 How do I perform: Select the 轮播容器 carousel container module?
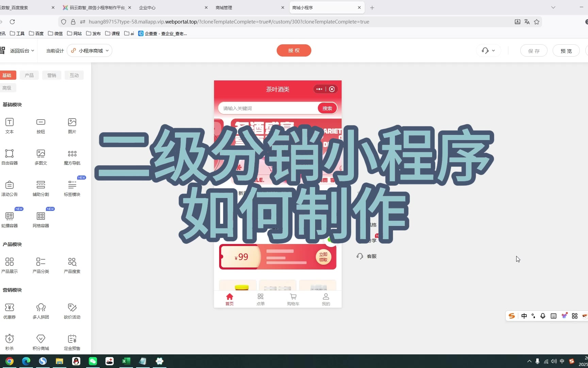(10, 216)
